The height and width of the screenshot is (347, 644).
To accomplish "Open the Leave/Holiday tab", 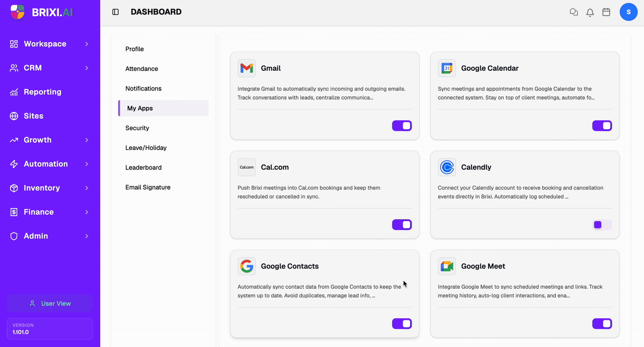I will tap(164, 148).
